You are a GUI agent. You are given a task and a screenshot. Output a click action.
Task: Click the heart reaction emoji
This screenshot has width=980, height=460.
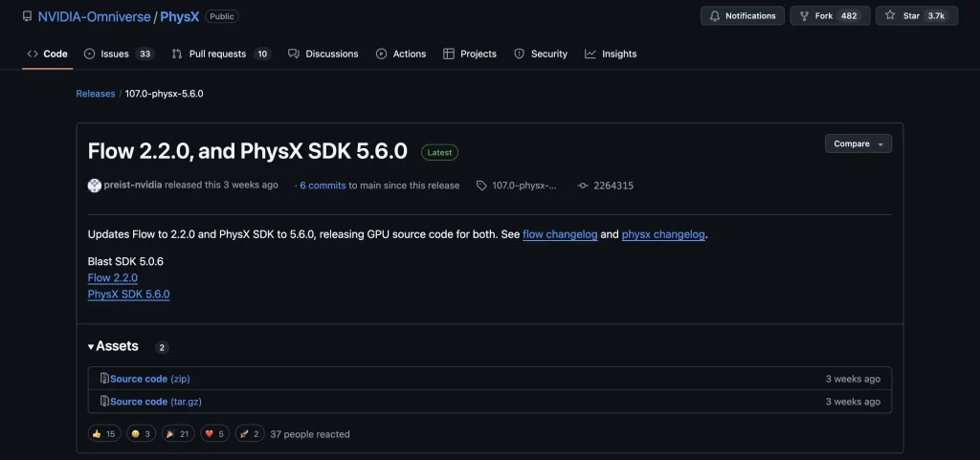[210, 434]
